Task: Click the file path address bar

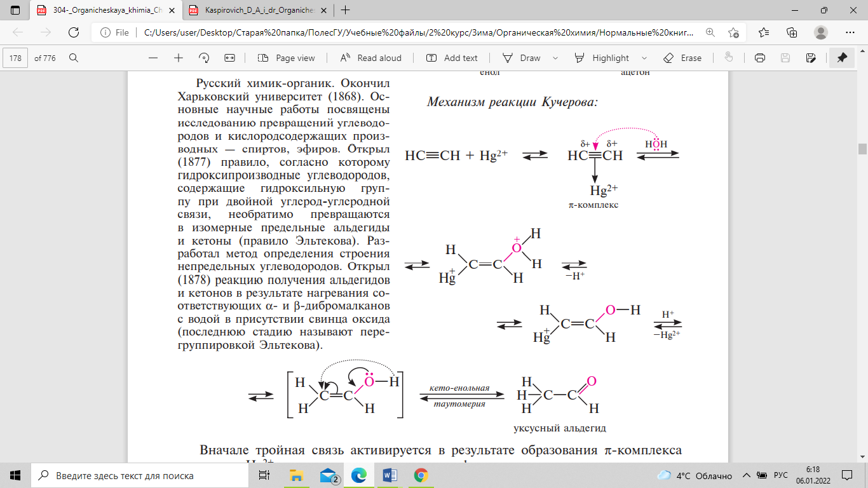Action: point(419,32)
